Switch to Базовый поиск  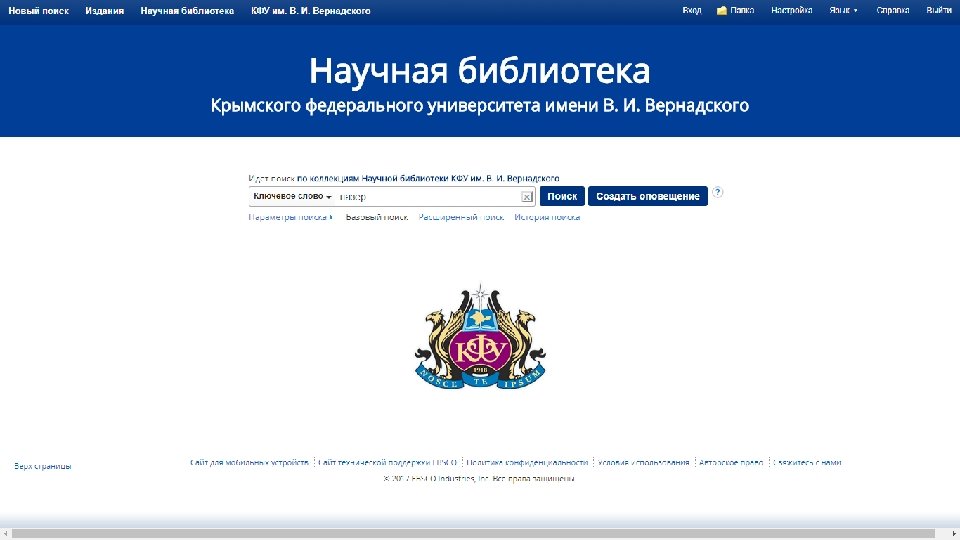click(x=377, y=217)
